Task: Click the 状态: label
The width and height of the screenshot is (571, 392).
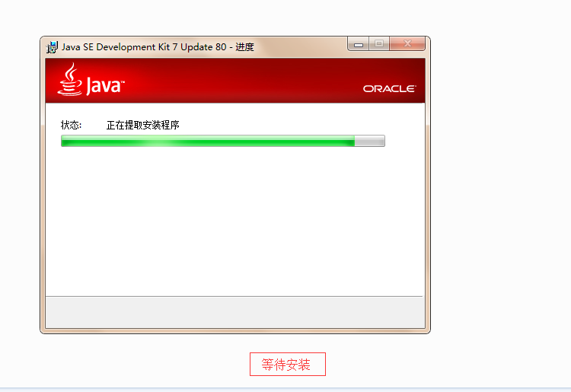Action: (71, 125)
